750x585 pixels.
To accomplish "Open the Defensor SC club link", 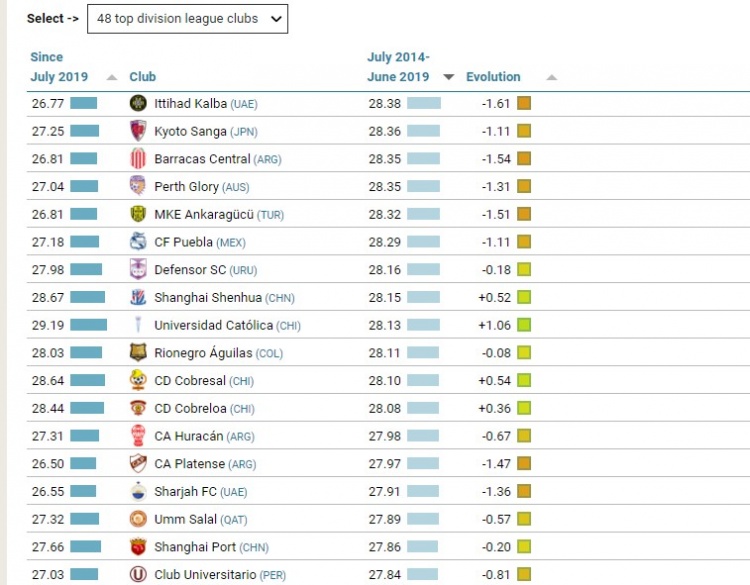I will coord(190,269).
